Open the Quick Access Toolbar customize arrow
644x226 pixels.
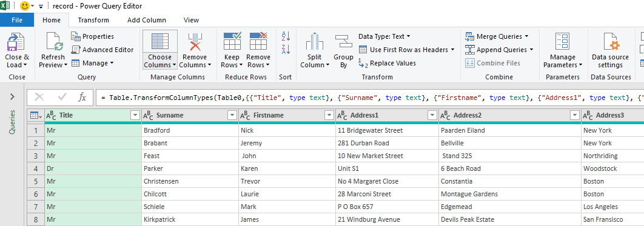[x=41, y=7]
